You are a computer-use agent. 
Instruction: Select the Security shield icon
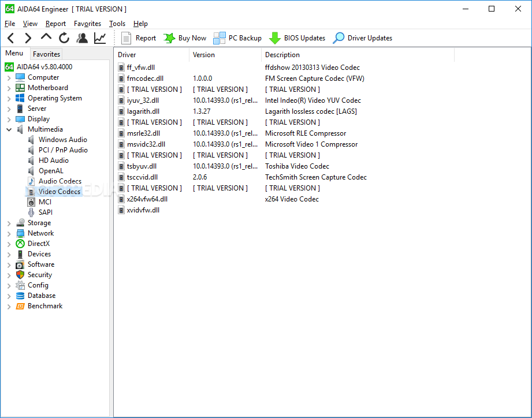tap(20, 275)
